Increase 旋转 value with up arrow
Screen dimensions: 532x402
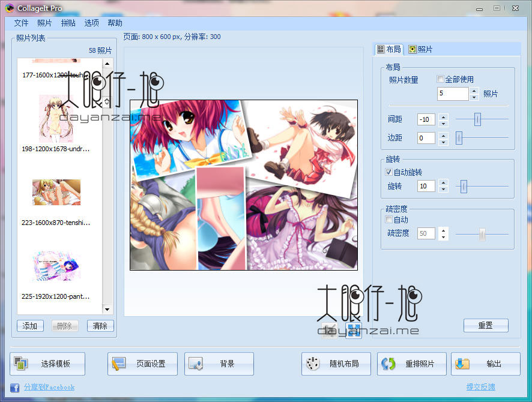(444, 182)
